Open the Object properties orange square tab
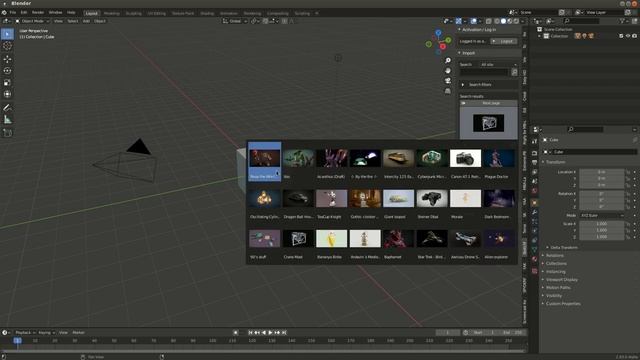640x360 pixels. (x=534, y=202)
